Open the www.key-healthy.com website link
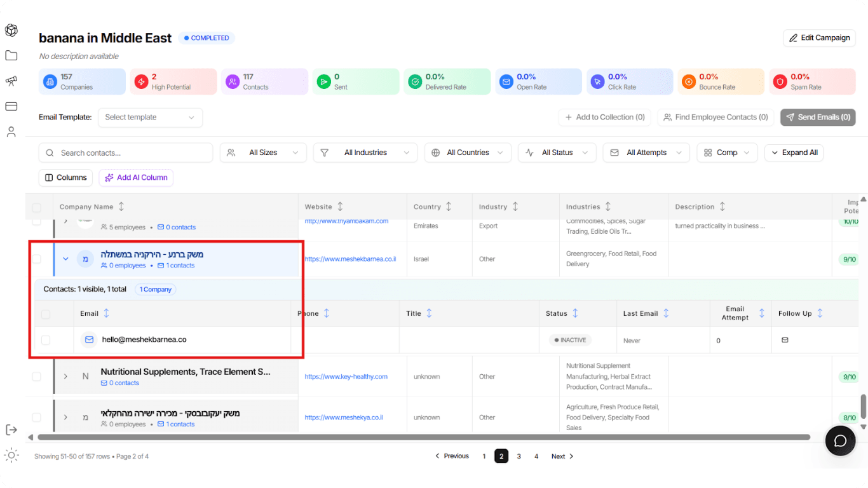The image size is (868, 488). [x=346, y=377]
